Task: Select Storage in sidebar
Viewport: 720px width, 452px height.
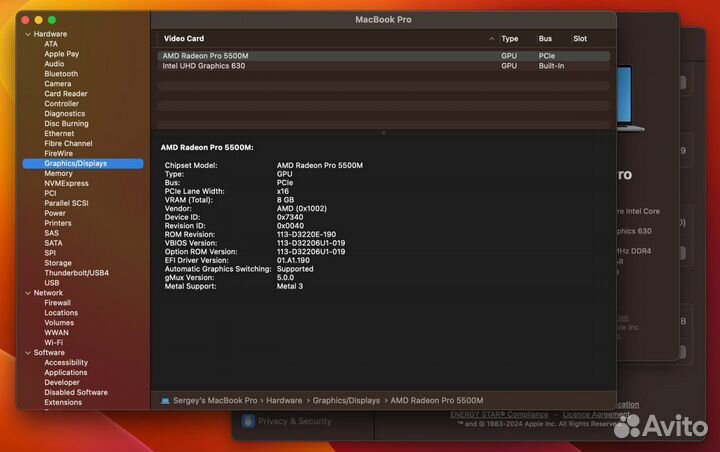Action: click(58, 263)
